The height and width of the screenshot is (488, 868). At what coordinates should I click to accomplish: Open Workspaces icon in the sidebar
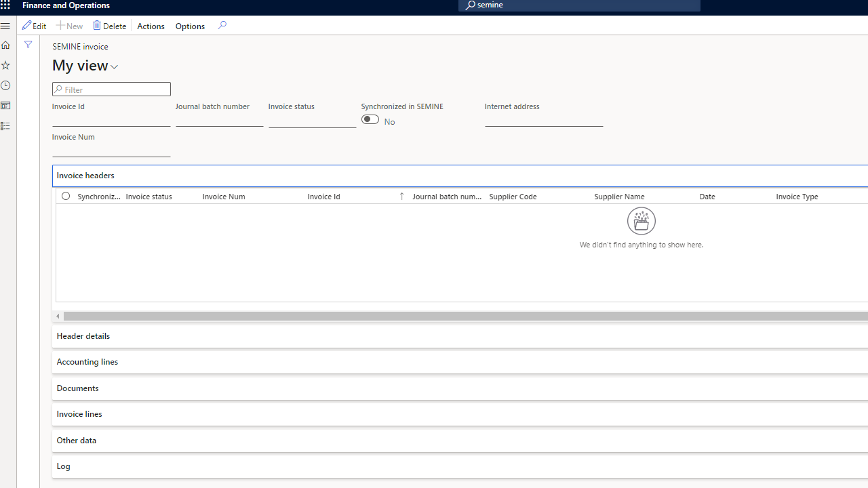5,106
